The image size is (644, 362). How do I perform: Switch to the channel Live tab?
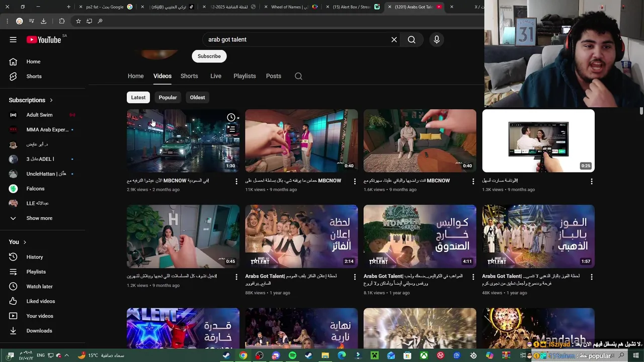[x=216, y=76]
